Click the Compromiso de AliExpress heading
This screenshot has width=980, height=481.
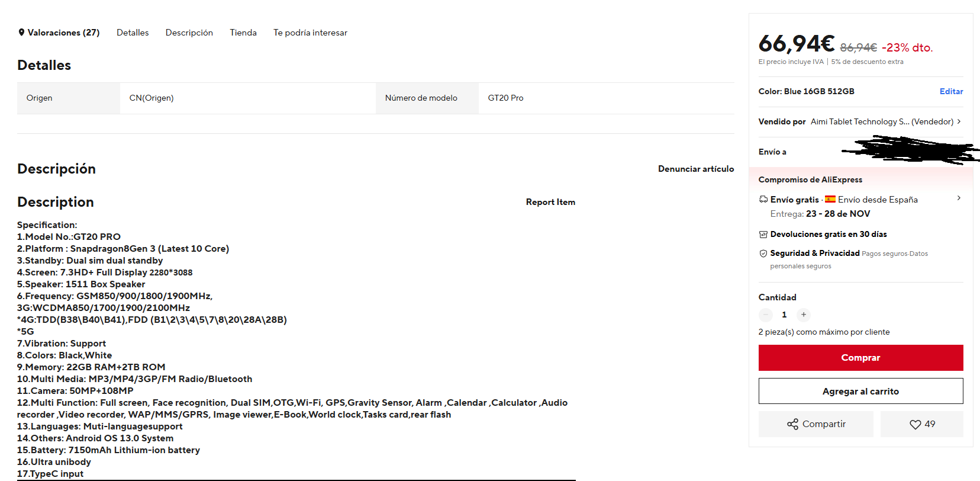[x=810, y=179]
